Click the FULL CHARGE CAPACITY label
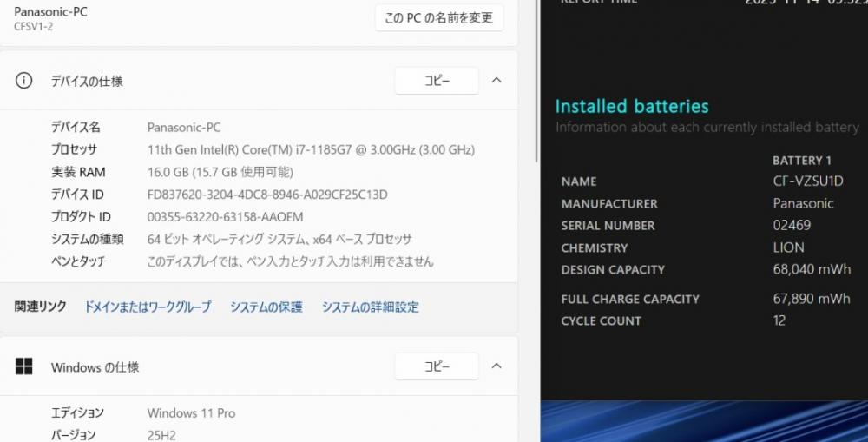 coord(630,299)
